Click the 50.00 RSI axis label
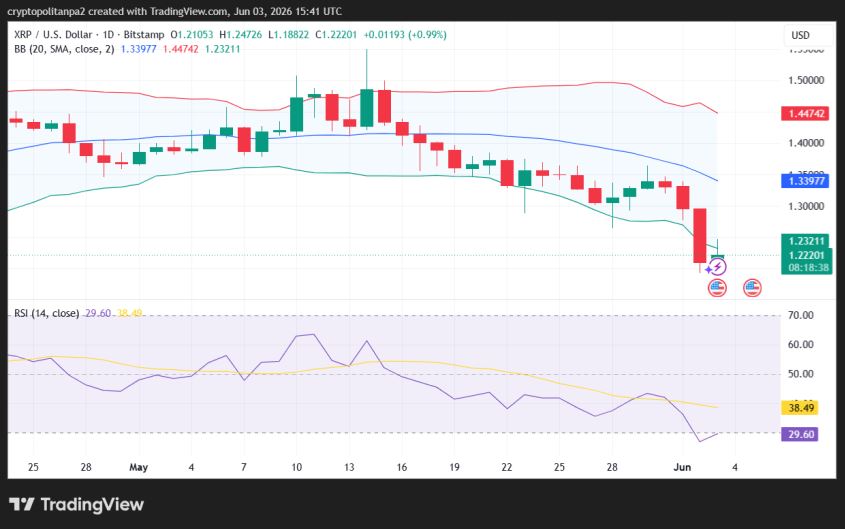This screenshot has width=845, height=529. [x=801, y=374]
